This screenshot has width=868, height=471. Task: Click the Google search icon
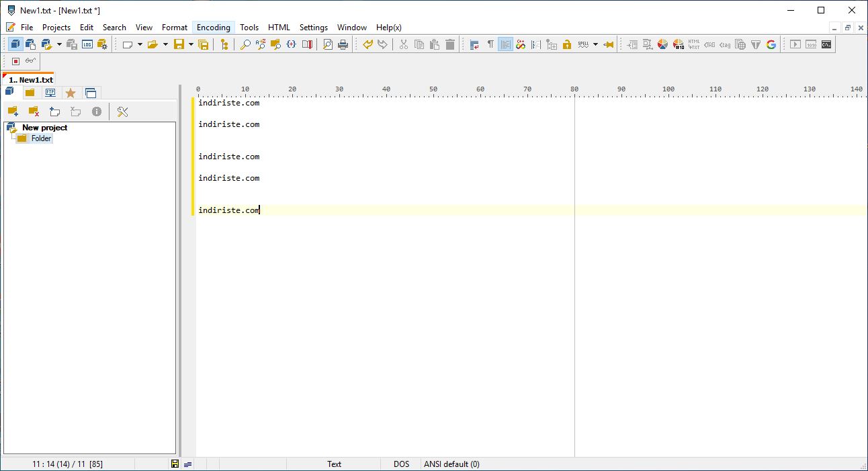coord(771,44)
